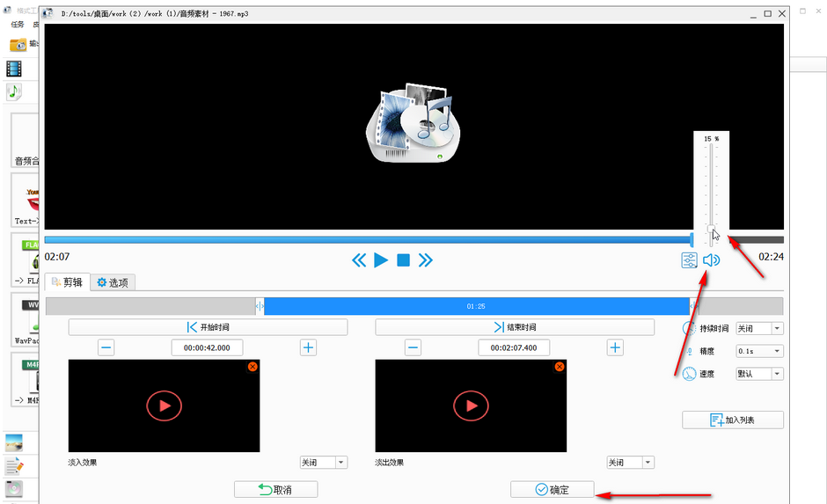Decrease start time with minus button

pyautogui.click(x=106, y=347)
